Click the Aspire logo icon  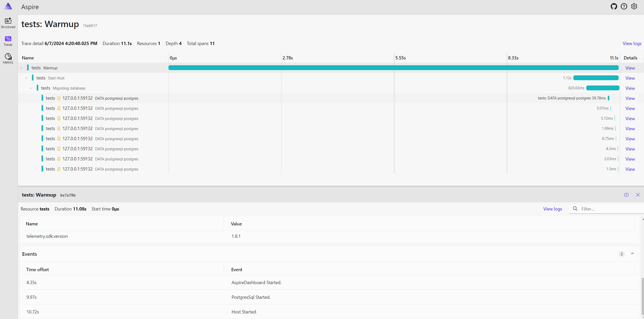point(8,6)
